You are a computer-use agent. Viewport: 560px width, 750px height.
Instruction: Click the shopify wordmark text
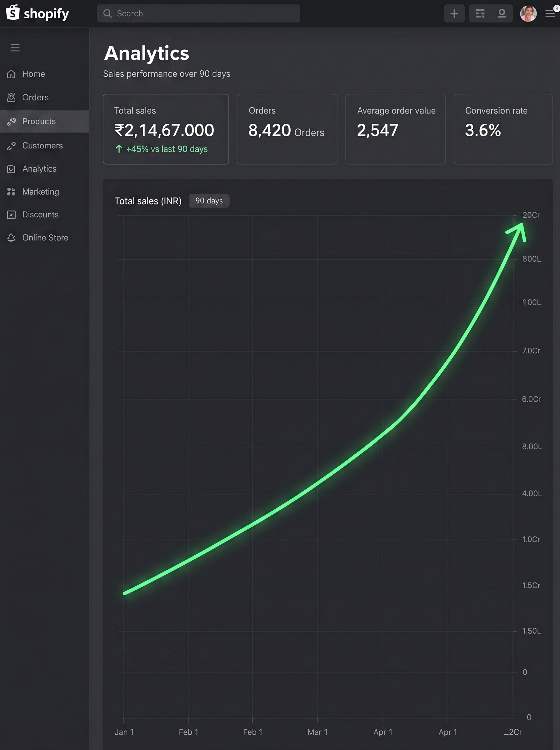tap(47, 14)
